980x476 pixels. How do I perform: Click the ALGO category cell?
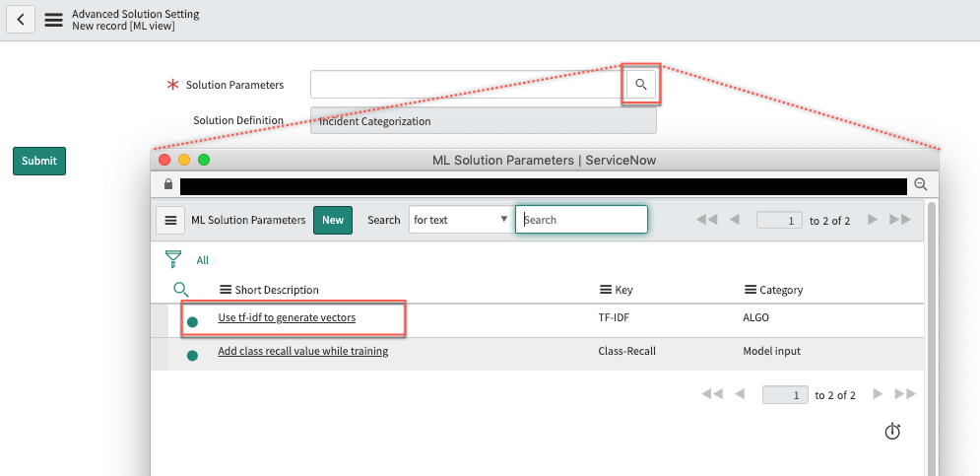tap(756, 317)
